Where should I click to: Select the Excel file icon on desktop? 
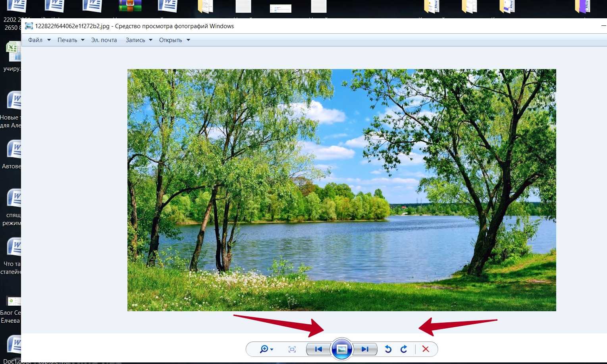tap(13, 52)
